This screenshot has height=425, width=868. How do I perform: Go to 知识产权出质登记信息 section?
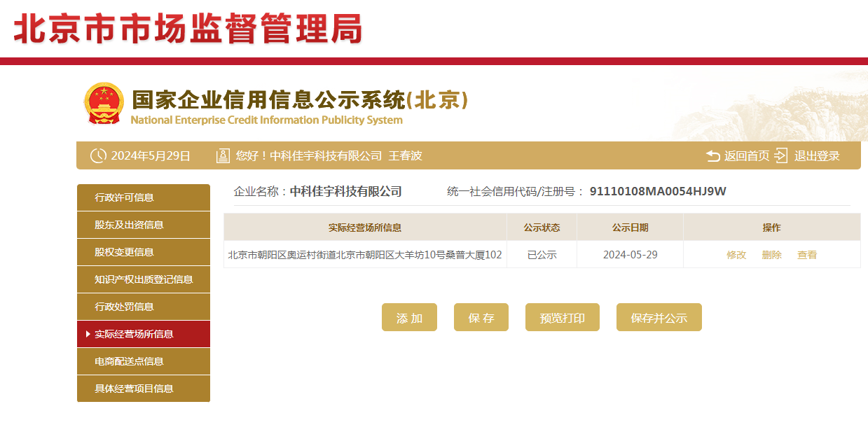[144, 279]
